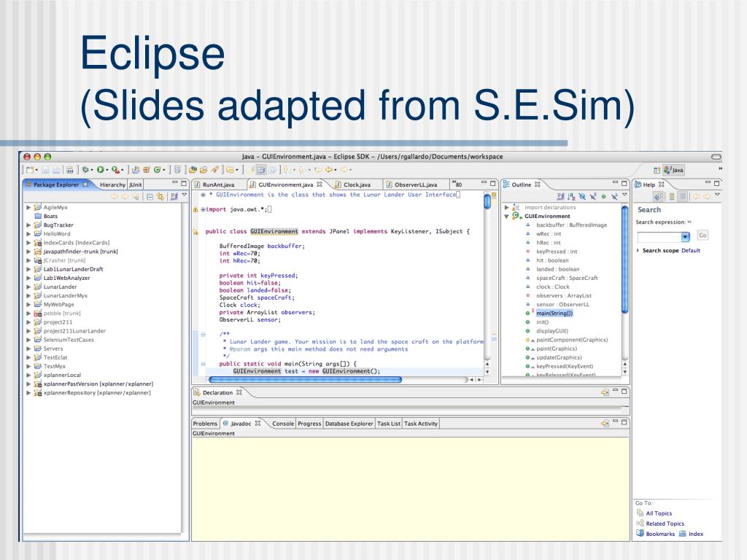Click the Help view forward arrow icon

coord(706,195)
